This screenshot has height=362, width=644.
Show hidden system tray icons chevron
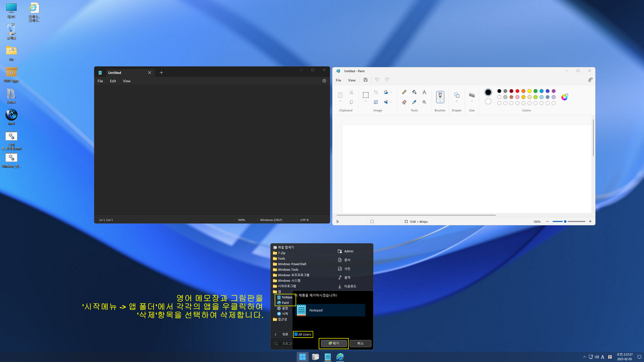(584, 357)
